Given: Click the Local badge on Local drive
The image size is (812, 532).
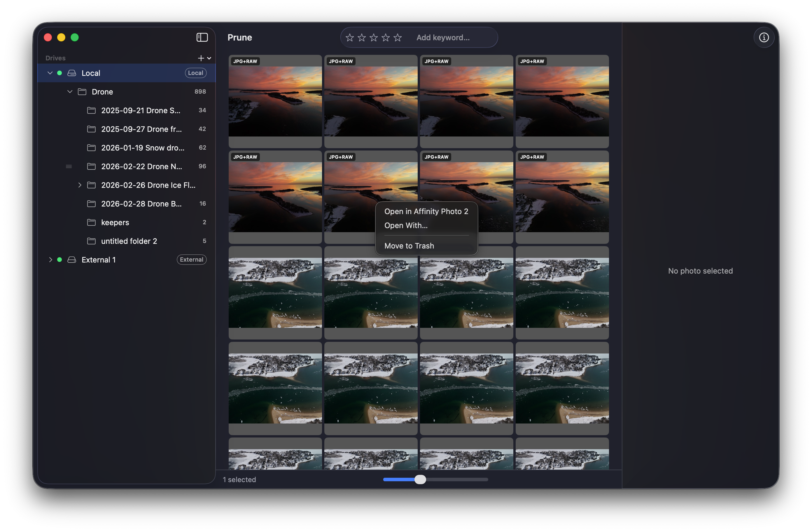Looking at the screenshot, I should [x=195, y=73].
